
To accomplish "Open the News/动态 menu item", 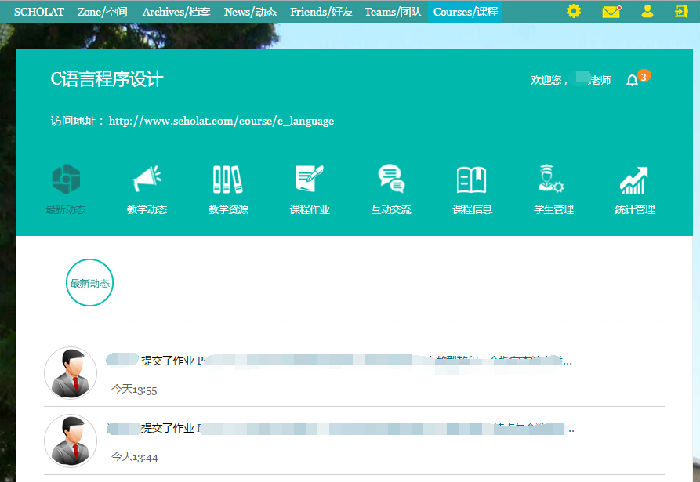I will point(250,11).
